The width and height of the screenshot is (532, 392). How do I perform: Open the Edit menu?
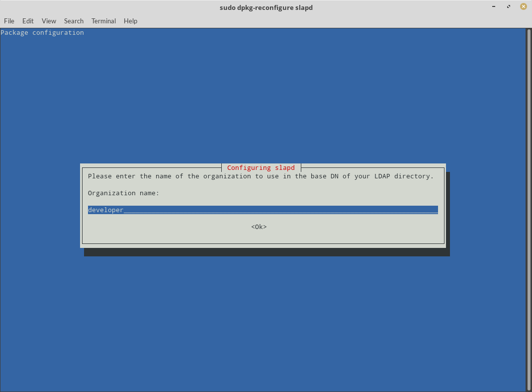(x=28, y=21)
